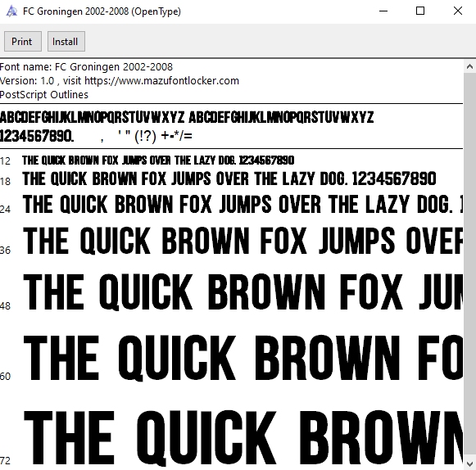Install the FC Groningen font
Viewport: 476px width, 470px height.
click(66, 41)
